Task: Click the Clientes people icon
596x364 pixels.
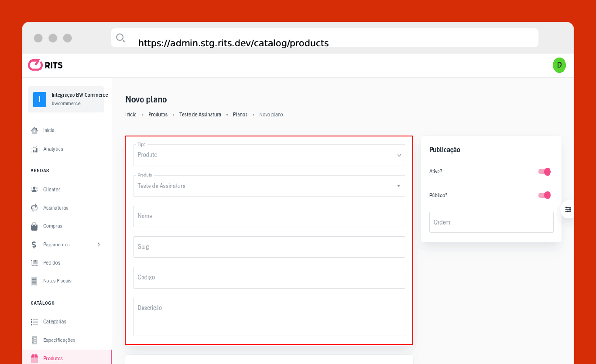Action: point(34,190)
